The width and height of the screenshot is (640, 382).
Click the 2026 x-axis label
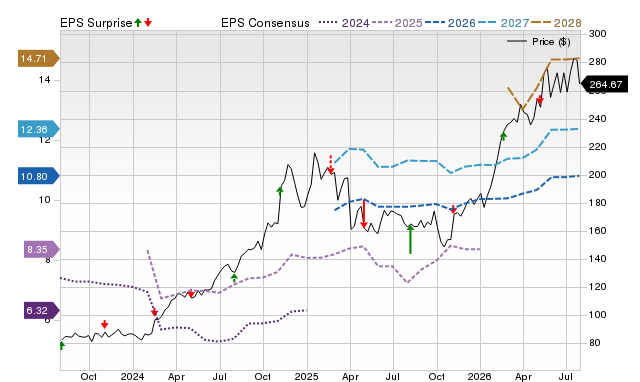coord(480,376)
